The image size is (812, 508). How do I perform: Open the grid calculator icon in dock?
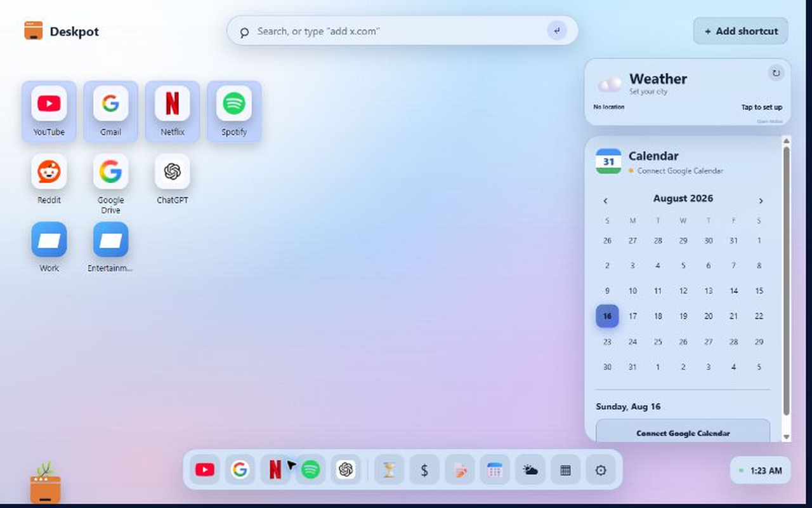[x=565, y=470]
